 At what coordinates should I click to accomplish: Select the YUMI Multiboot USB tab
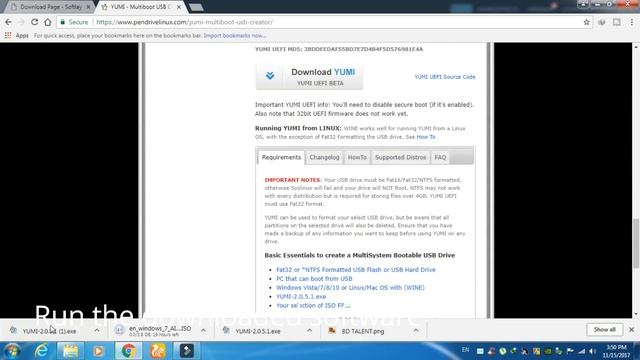(140, 7)
